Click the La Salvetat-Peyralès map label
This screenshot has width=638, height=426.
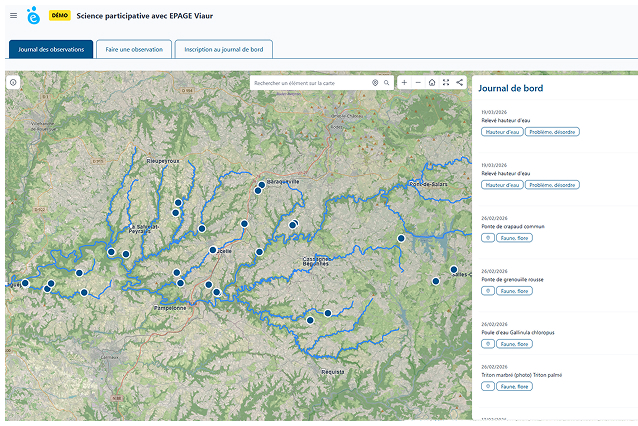[x=144, y=229]
